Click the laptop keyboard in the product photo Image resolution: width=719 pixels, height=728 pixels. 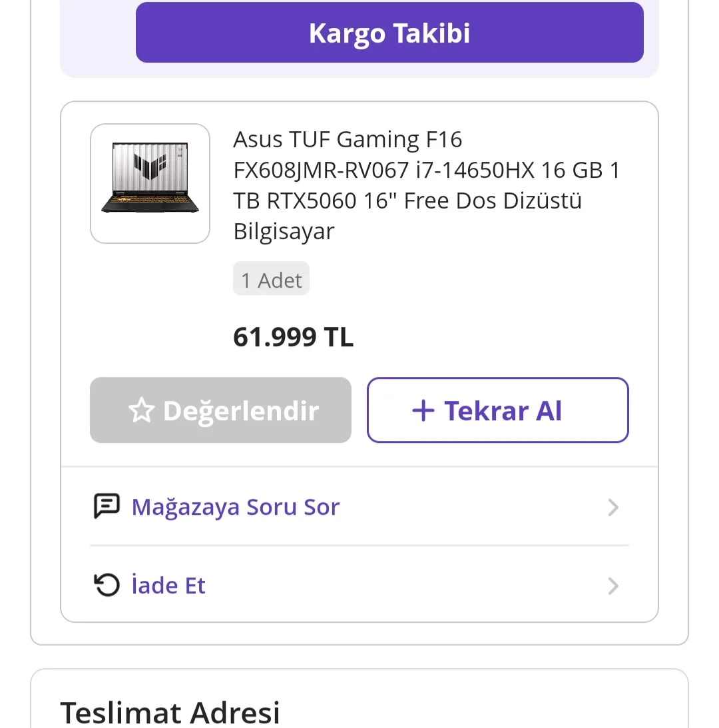pos(150,200)
